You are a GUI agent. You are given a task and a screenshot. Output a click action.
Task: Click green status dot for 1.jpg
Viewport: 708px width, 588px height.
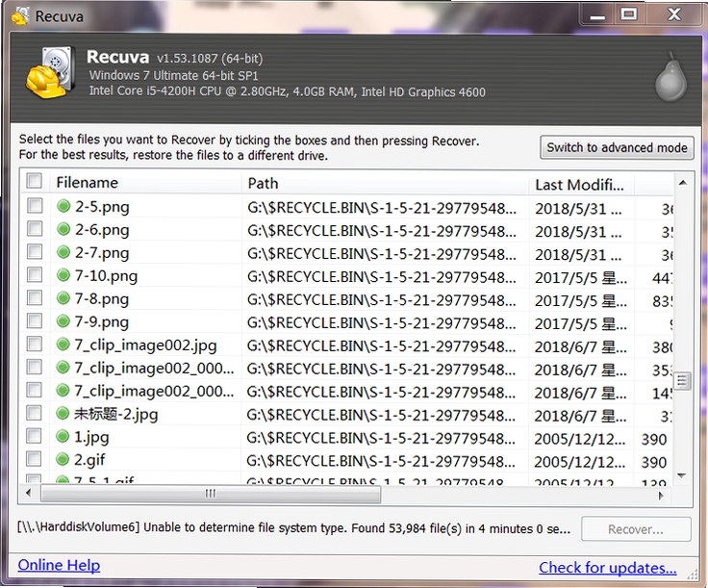click(63, 436)
